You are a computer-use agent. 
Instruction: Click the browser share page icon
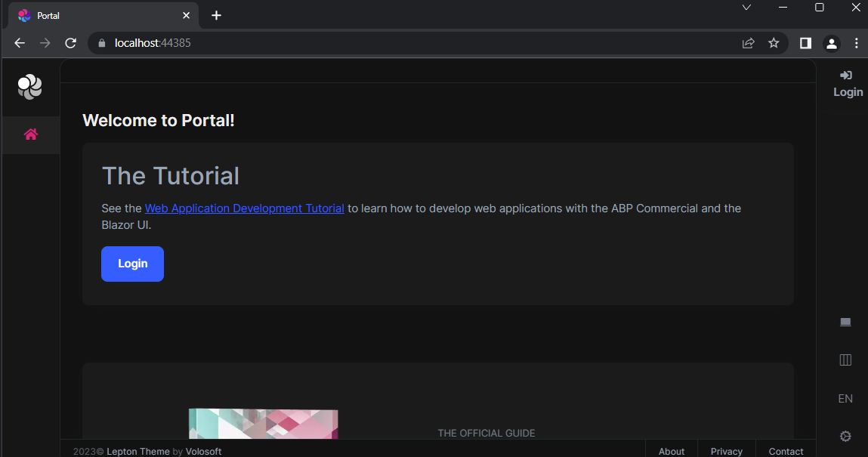(748, 43)
